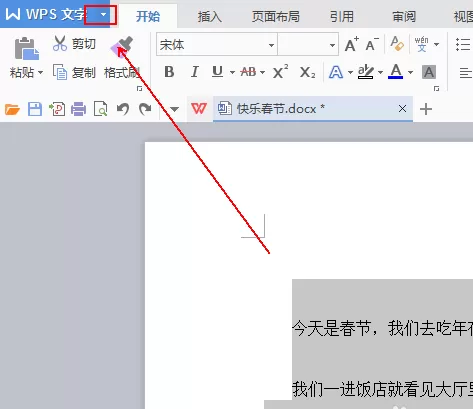This screenshot has width=473, height=409.
Task: Click the 剪切 scissors cut button
Action: point(74,44)
